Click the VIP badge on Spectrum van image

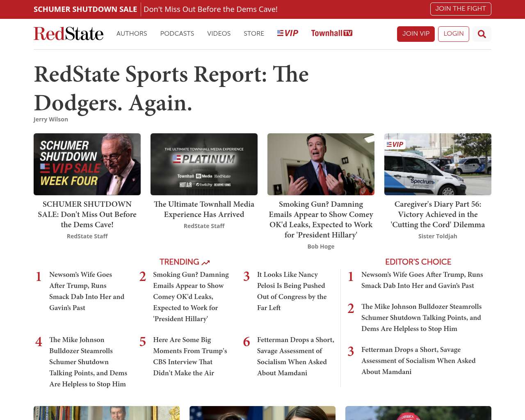(395, 144)
